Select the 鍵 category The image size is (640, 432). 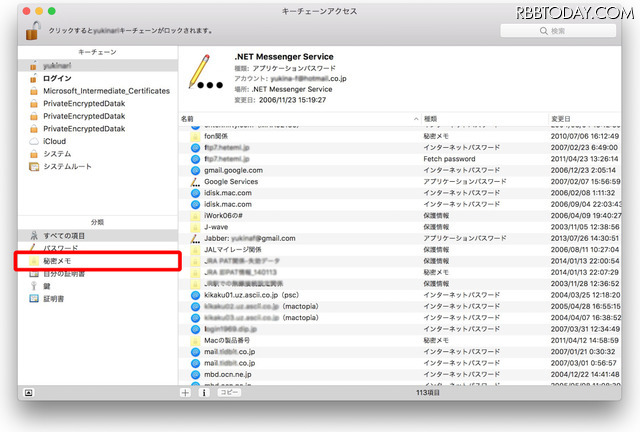(98, 286)
